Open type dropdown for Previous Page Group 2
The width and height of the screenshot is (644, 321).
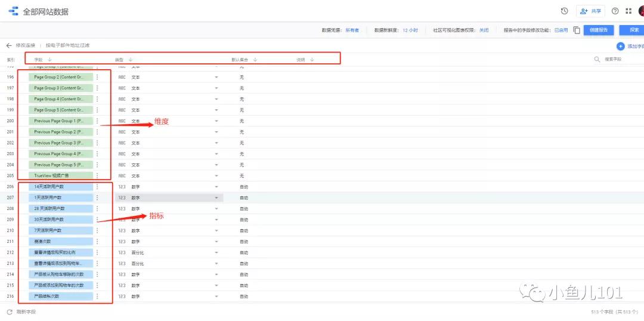[216, 132]
